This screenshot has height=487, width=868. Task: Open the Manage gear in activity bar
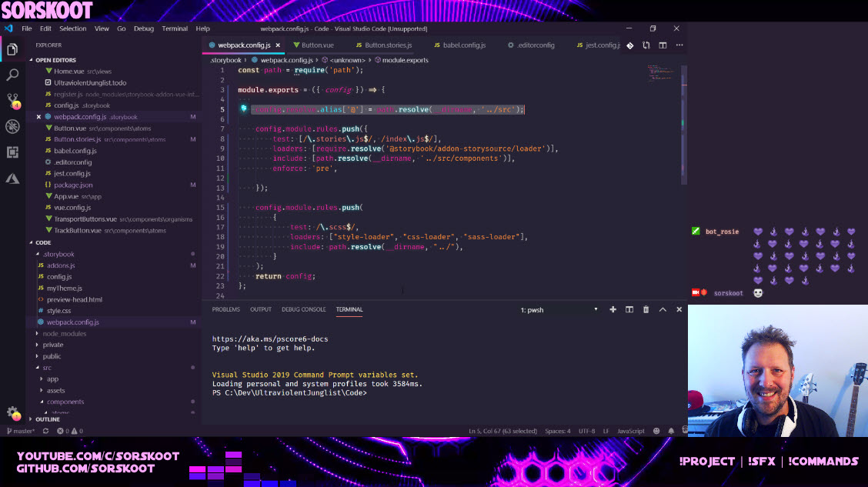click(x=13, y=412)
